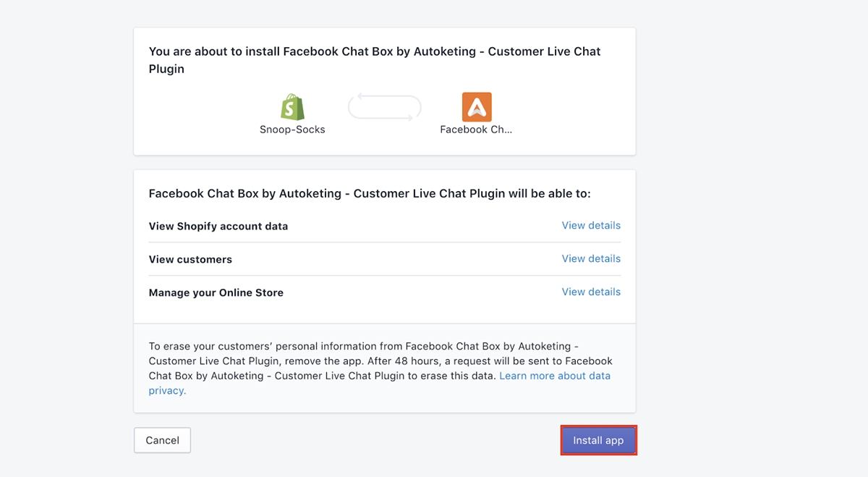868x477 pixels.
Task: Open View details for View customers
Action: coord(591,259)
